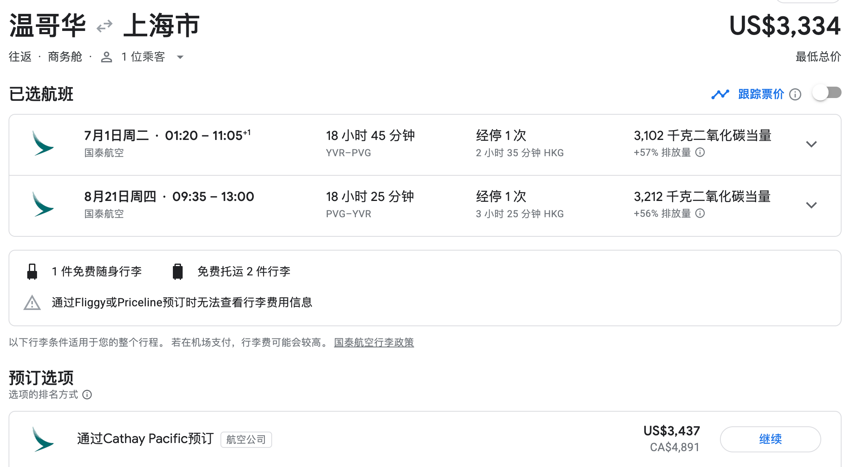868x467 pixels.
Task: Click the 2 小时 35 分钟 HKG layover text
Action: point(520,153)
